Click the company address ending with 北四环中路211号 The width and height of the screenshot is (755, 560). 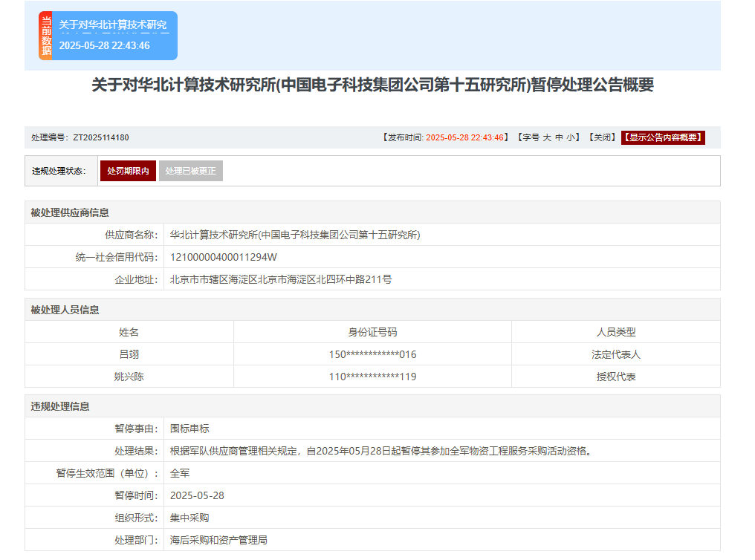[x=281, y=279]
